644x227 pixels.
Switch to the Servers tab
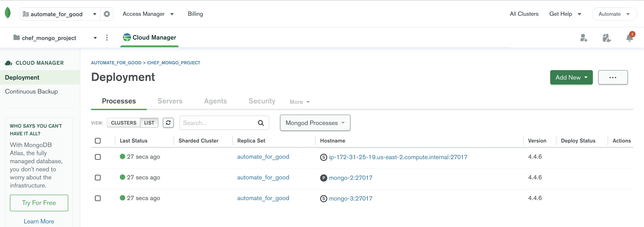coord(170,101)
